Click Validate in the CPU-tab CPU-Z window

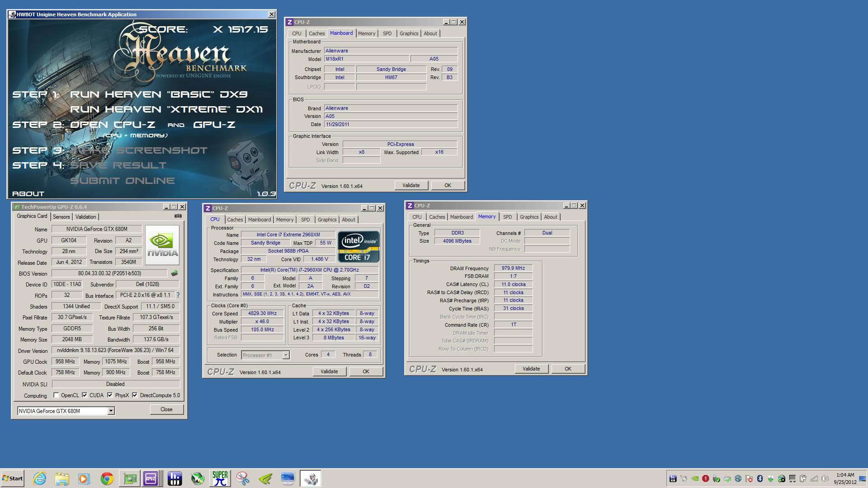click(329, 371)
